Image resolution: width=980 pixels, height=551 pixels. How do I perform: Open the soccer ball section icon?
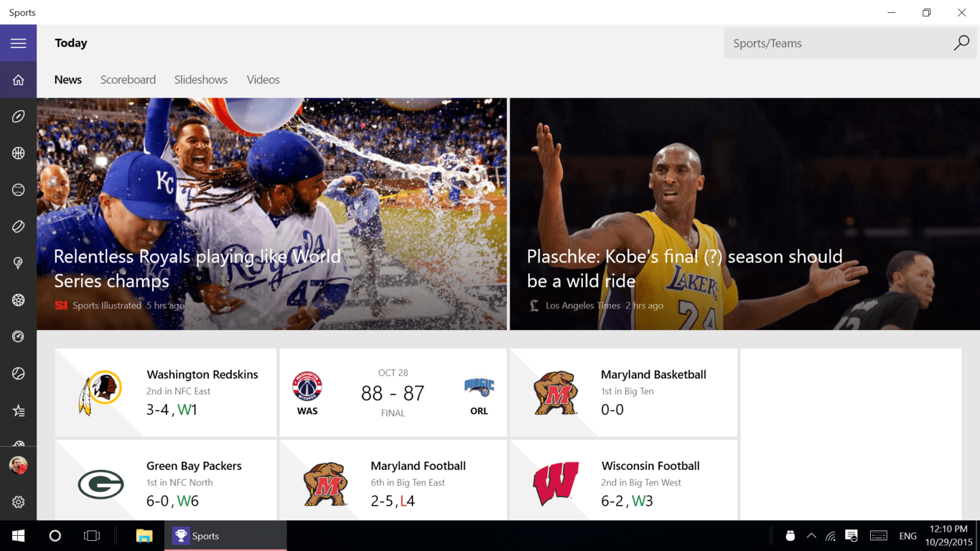pyautogui.click(x=18, y=300)
